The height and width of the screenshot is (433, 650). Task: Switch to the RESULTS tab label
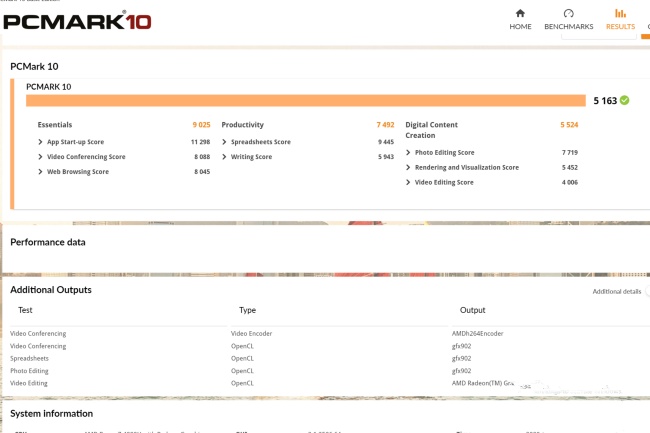point(620,27)
